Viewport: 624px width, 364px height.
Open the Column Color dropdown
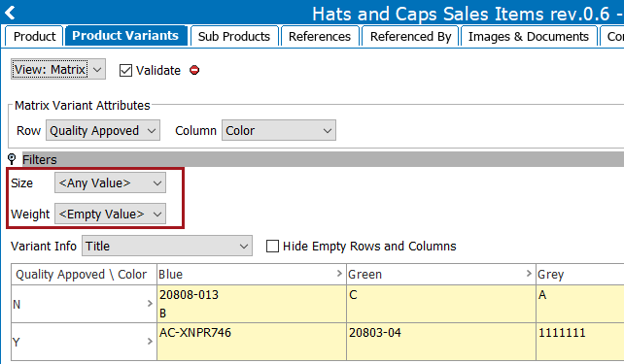[279, 130]
